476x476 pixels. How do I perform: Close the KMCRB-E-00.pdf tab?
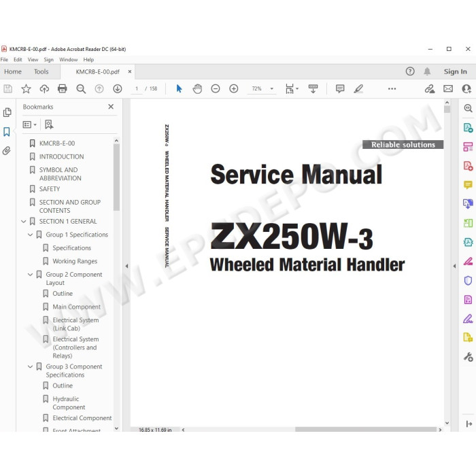coord(130,71)
